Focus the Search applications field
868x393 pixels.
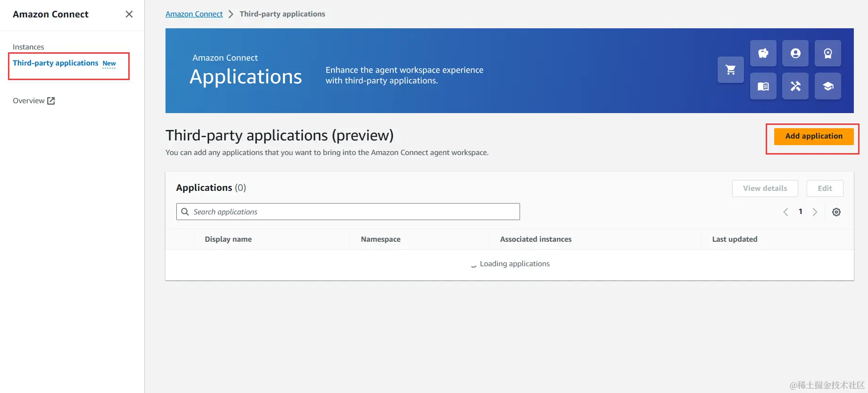(x=348, y=212)
